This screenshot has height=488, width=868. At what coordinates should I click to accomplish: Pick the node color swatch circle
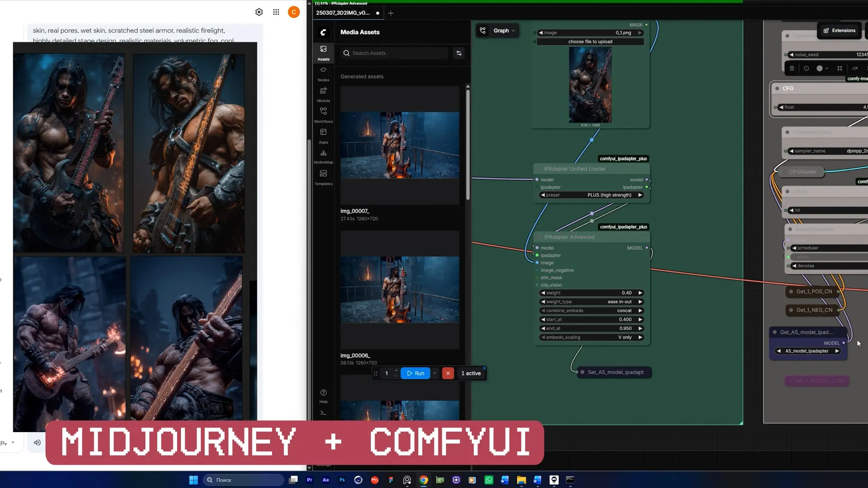819,68
